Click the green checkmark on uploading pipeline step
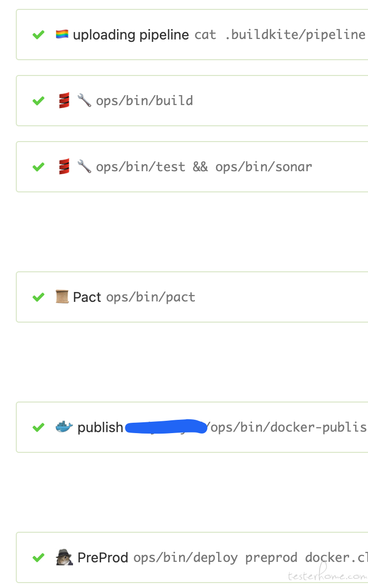 (x=38, y=35)
